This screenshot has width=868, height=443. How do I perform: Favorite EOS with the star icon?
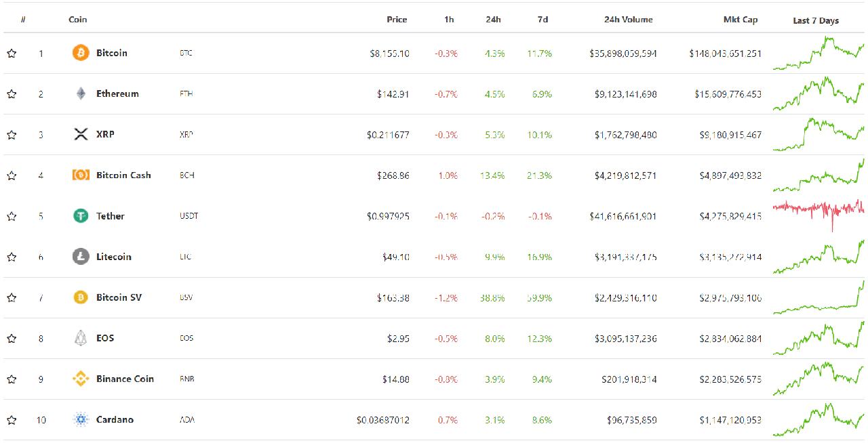pos(12,338)
